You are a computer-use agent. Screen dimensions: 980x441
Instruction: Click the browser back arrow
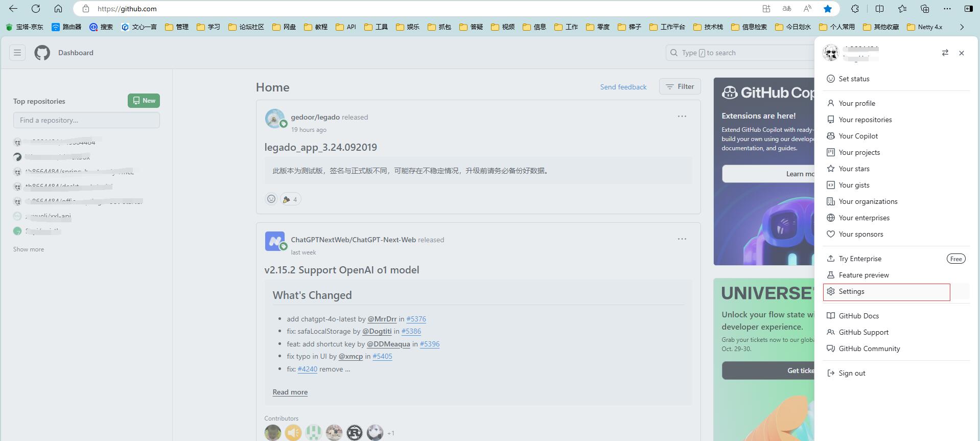13,9
